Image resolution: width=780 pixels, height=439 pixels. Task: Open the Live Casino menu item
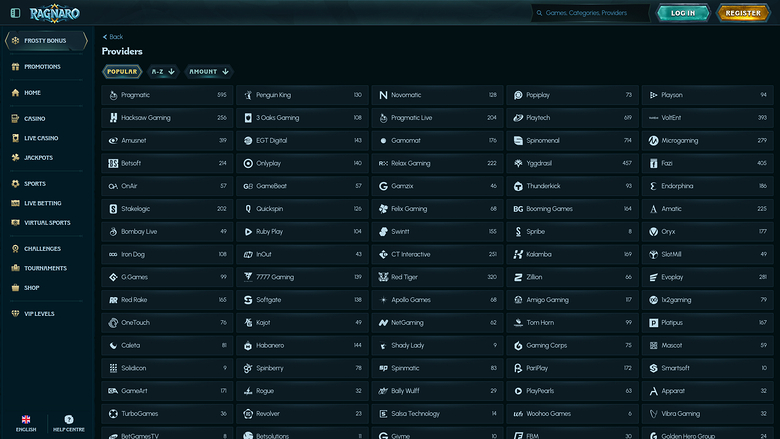[x=40, y=138]
